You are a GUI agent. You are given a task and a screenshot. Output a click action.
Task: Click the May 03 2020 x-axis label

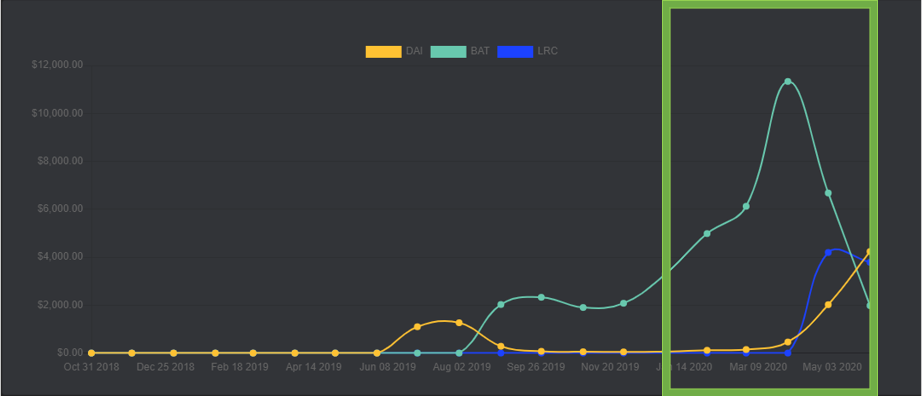tap(833, 367)
